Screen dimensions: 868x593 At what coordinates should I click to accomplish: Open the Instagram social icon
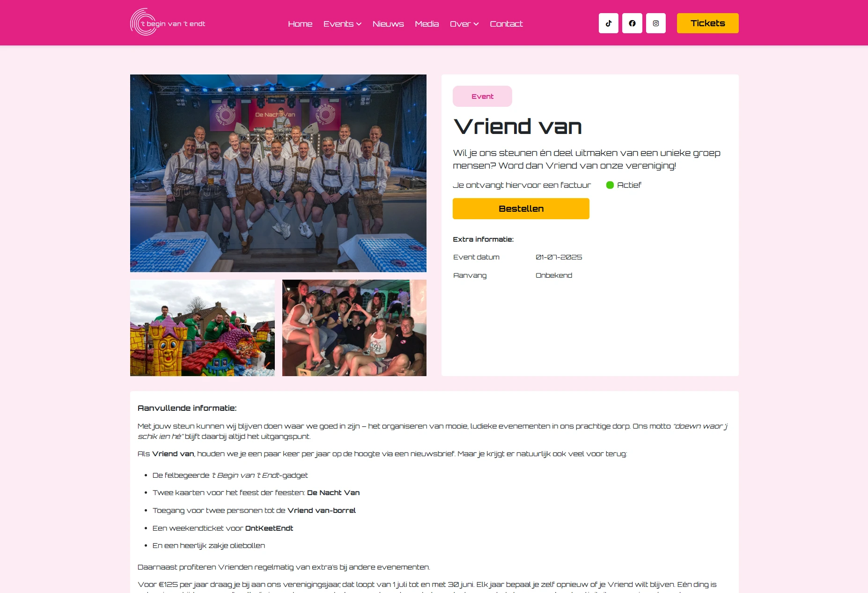pos(656,23)
